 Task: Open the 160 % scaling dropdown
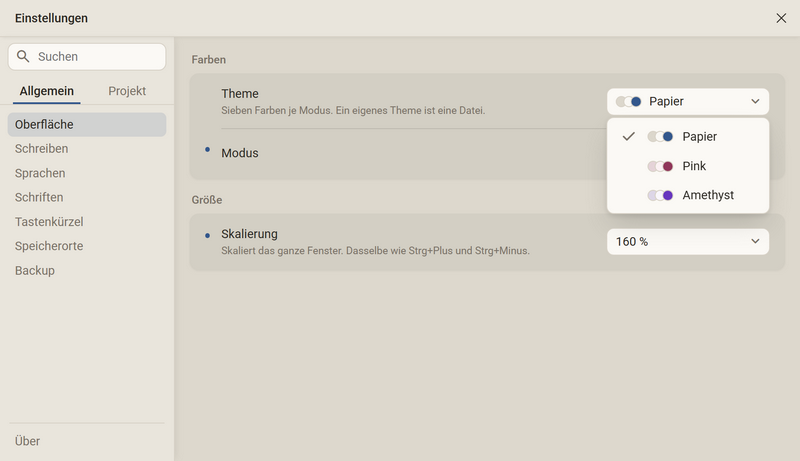click(688, 242)
